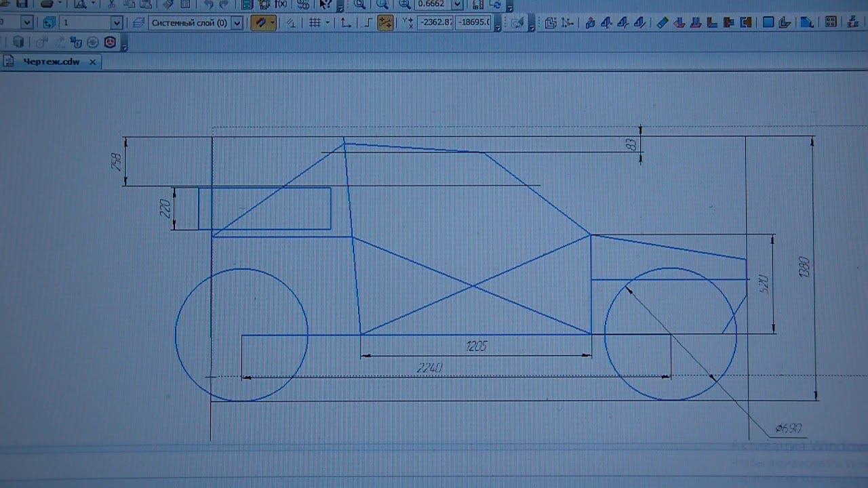Click the X coordinate input field
The image size is (868, 488).
[x=435, y=22]
